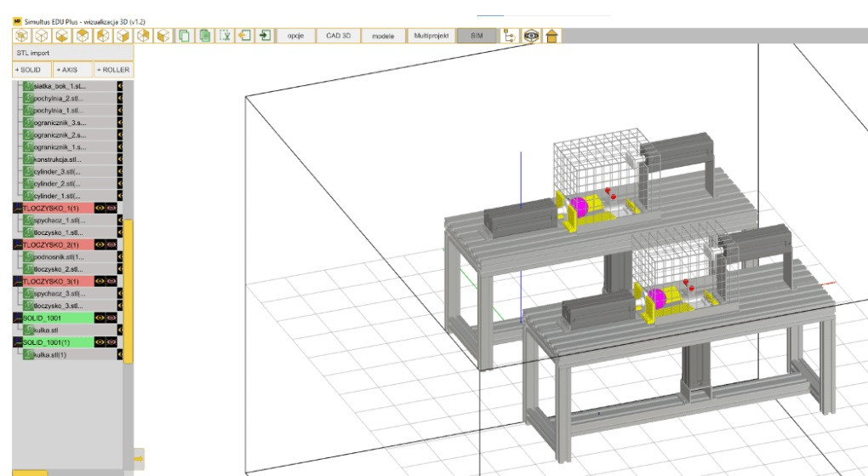This screenshot has height=476, width=868.
Task: Click the green STL icon of kulka.stl
Action: (28, 330)
